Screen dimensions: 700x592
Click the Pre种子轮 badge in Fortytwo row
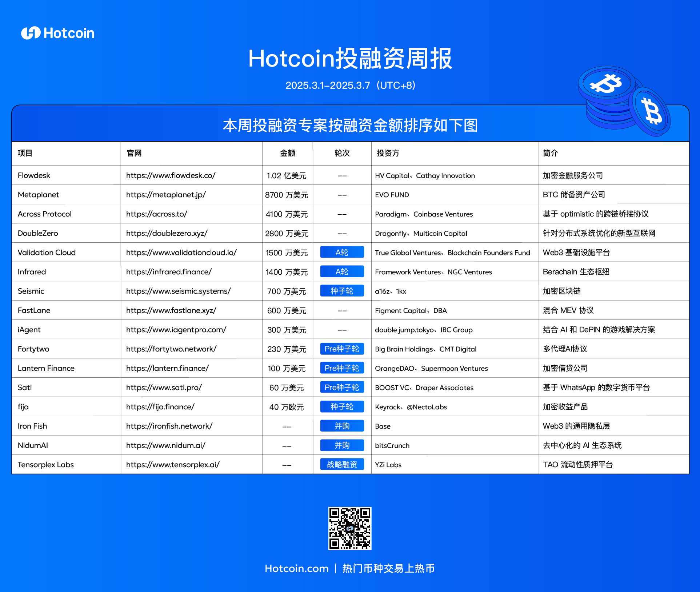[342, 349]
